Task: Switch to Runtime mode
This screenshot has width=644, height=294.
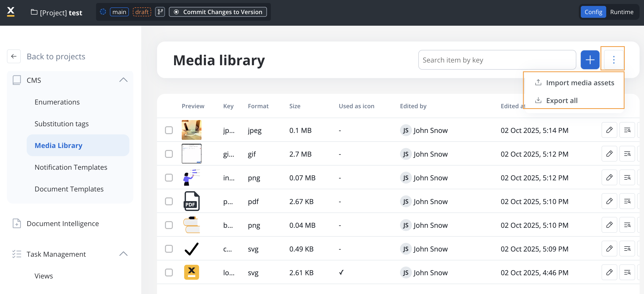Action: point(621,12)
